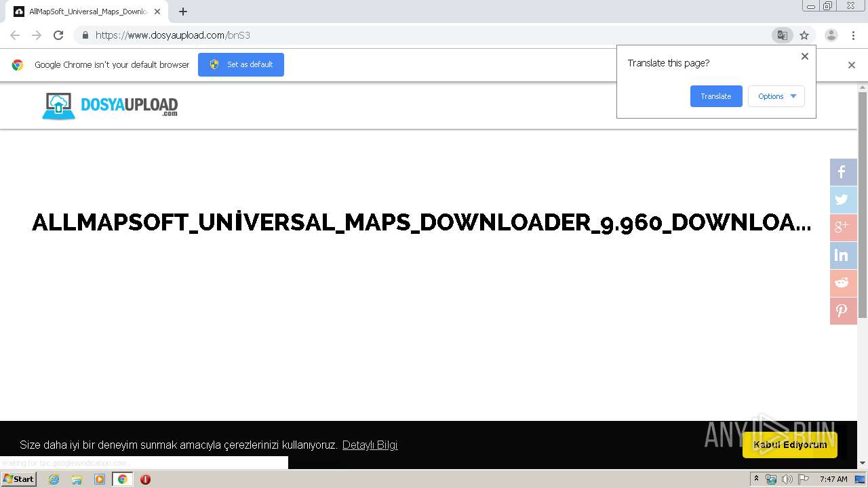Open the Windows Start menu

[x=18, y=479]
